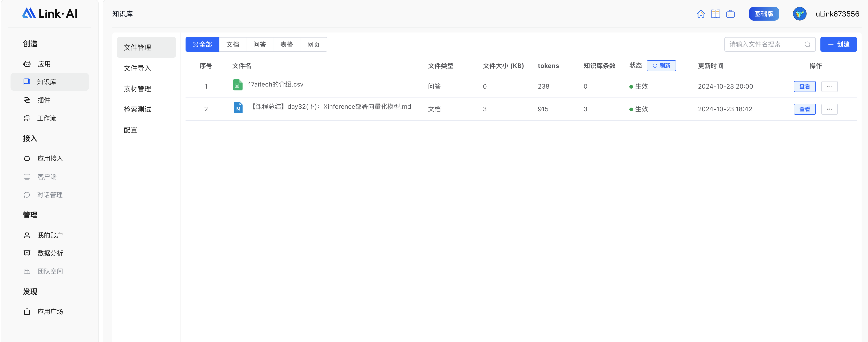The image size is (868, 342).
Task: Click the 2024-10-23 20:00 timestamp
Action: click(x=725, y=87)
